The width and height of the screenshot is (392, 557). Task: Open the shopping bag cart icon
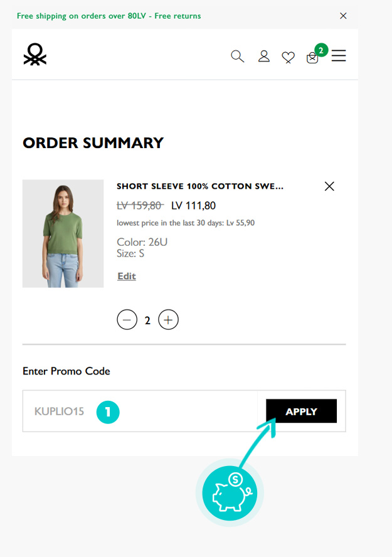tap(312, 58)
